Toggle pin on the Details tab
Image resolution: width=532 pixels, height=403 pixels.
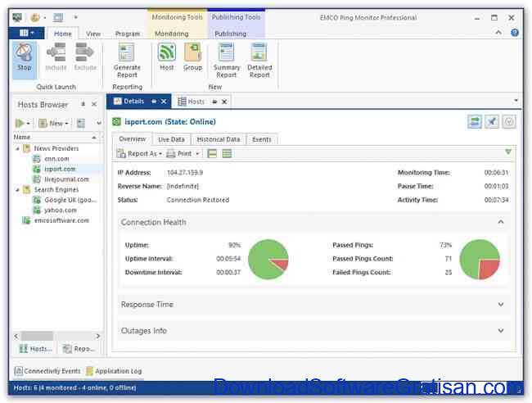coord(154,102)
